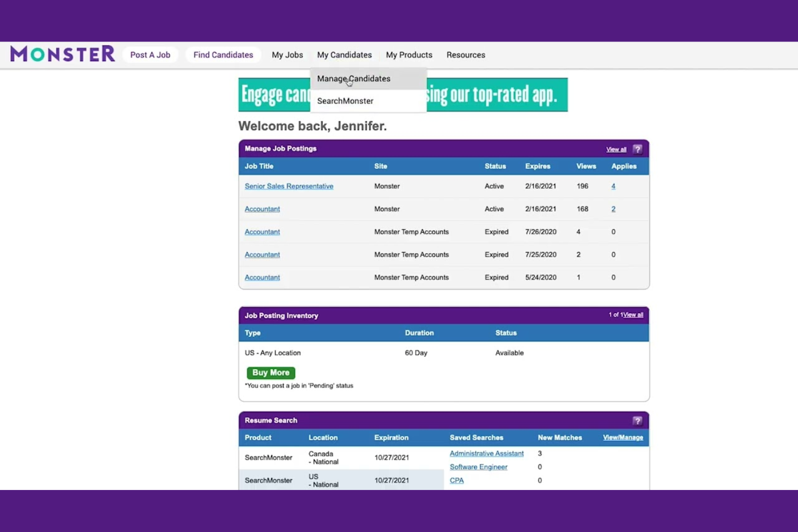Open the Resources menu
The width and height of the screenshot is (798, 532).
[466, 55]
